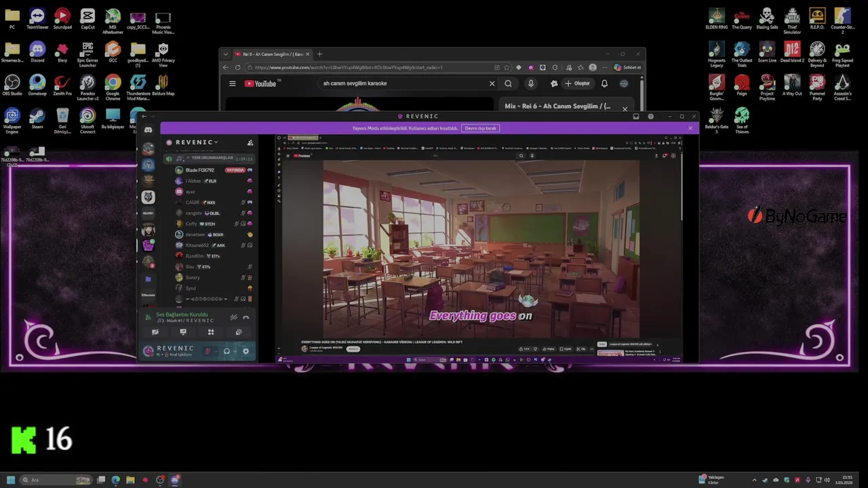Image resolution: width=868 pixels, height=488 pixels.
Task: Open activities launcher in Discord voice panel
Action: coord(211,332)
